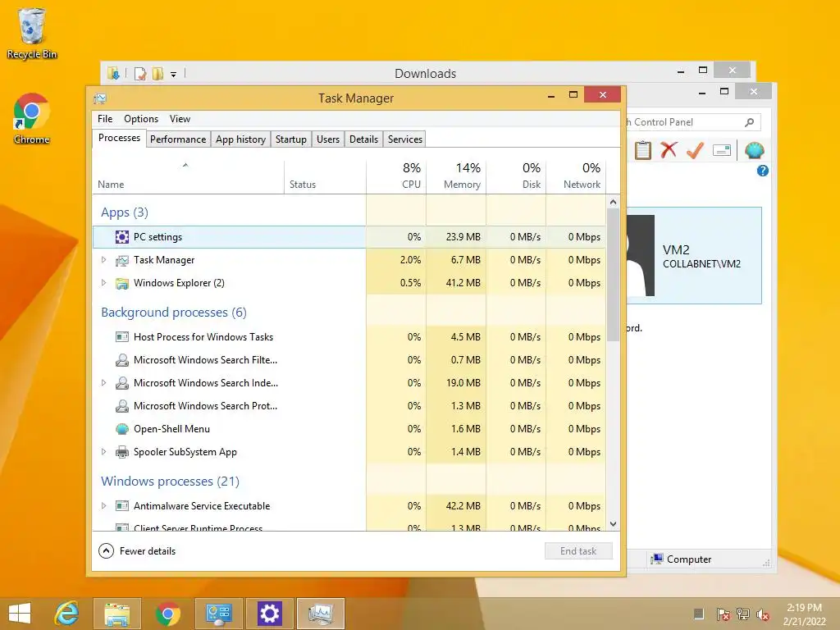Select the Antimalware Service Executable icon
This screenshot has width=840, height=630.
(122, 505)
